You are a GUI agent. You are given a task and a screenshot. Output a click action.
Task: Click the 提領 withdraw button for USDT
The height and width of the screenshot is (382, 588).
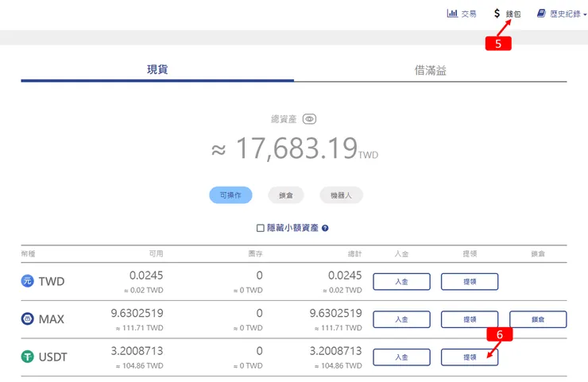pyautogui.click(x=470, y=357)
